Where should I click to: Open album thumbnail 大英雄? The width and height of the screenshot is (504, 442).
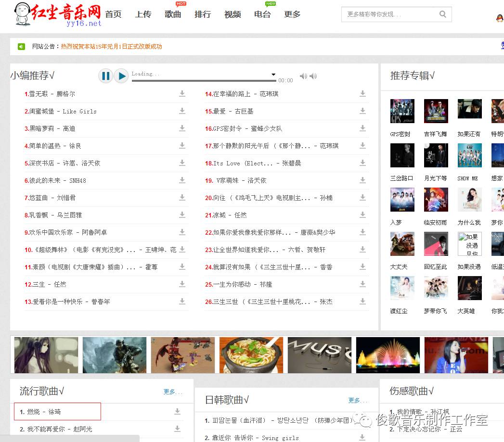click(x=470, y=288)
